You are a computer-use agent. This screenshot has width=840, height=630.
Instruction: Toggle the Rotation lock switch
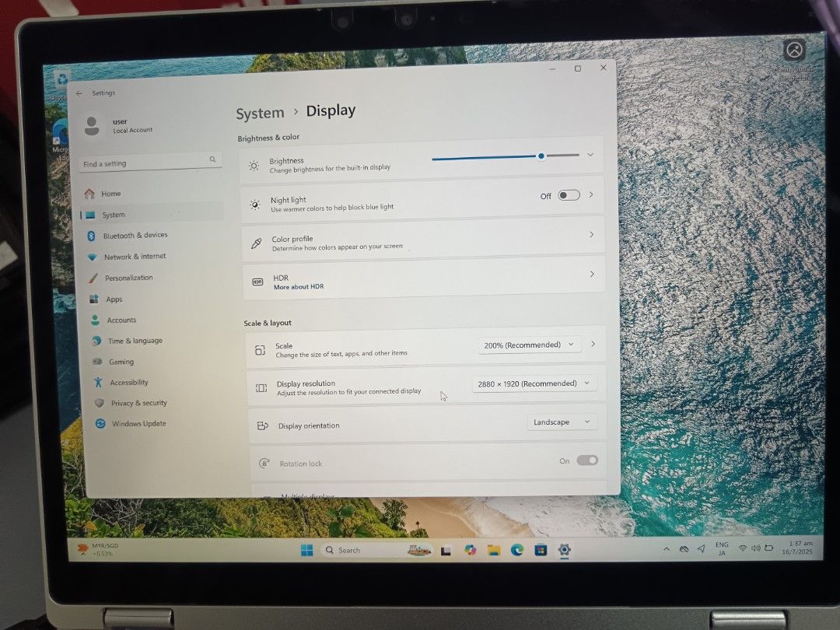(x=587, y=460)
